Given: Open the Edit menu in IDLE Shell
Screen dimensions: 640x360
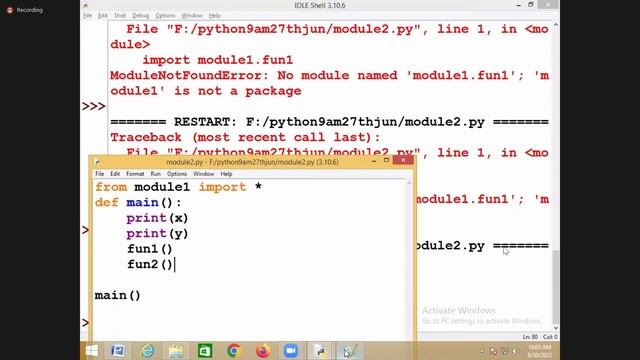Looking at the screenshot, I should [102, 16].
